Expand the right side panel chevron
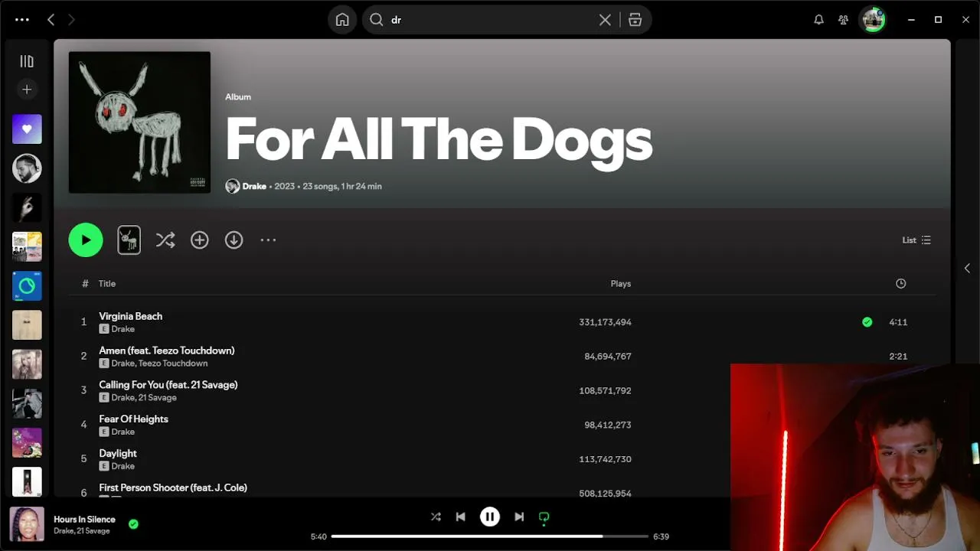Screen dimensions: 980x551 pos(967,268)
